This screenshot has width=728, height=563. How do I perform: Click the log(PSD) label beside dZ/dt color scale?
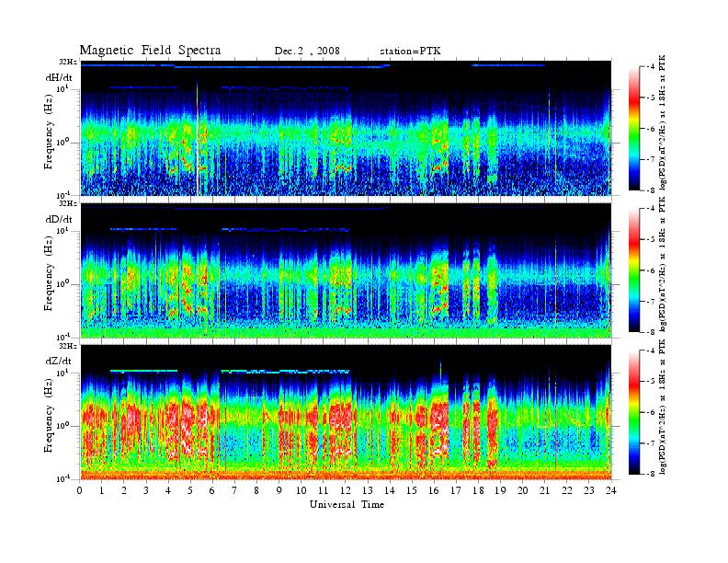click(x=663, y=407)
